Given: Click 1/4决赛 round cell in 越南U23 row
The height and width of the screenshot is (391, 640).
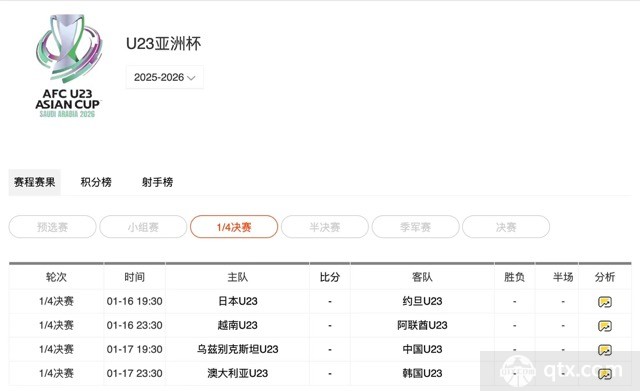Looking at the screenshot, I should [56, 325].
